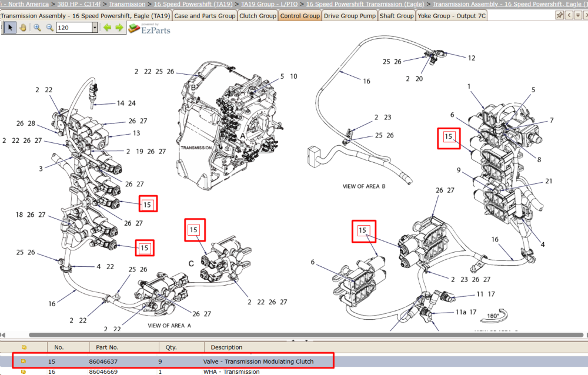
Task: Click the note icon in row 15
Action: click(x=24, y=361)
